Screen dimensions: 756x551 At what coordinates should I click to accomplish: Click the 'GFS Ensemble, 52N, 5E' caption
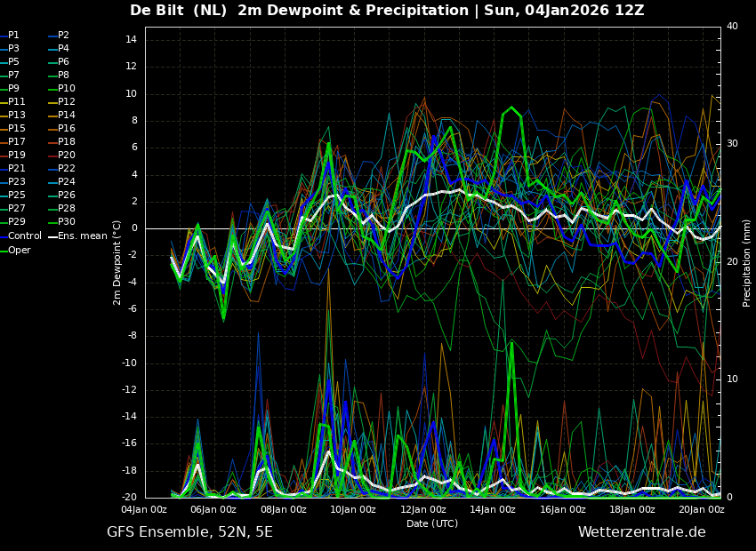[x=189, y=532]
